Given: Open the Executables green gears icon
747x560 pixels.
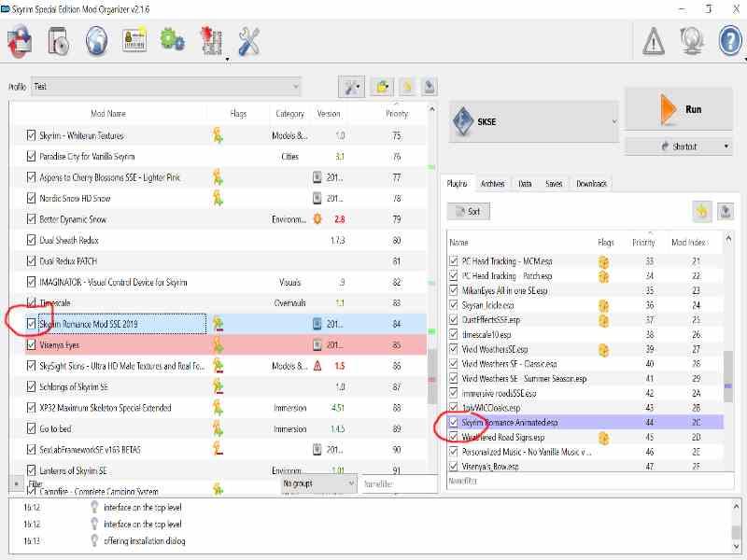Looking at the screenshot, I should click(172, 40).
